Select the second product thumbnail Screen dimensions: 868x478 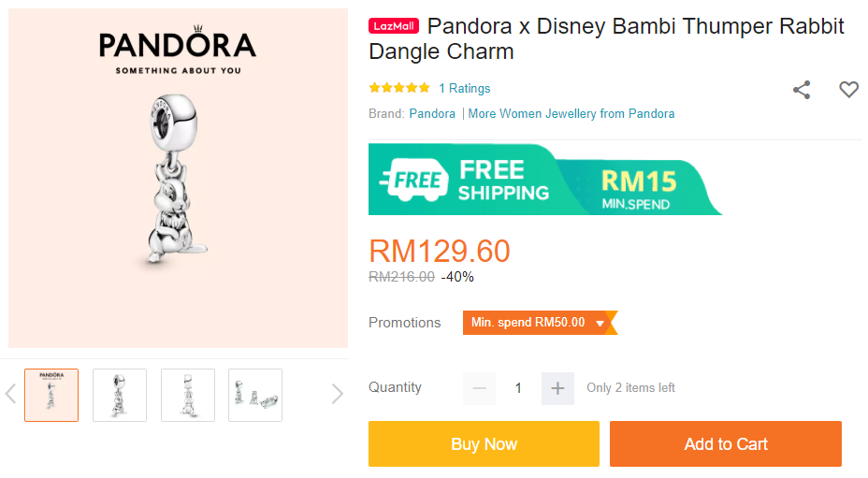120,395
